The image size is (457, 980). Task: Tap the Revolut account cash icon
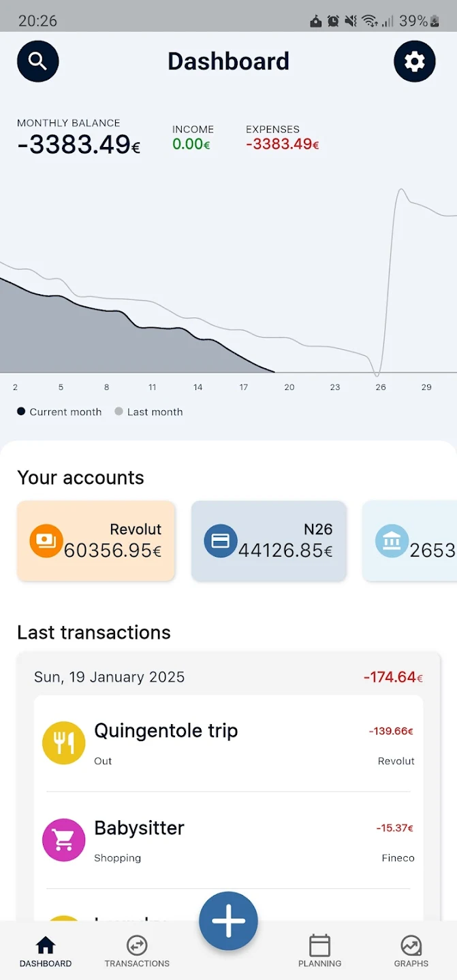(x=46, y=541)
